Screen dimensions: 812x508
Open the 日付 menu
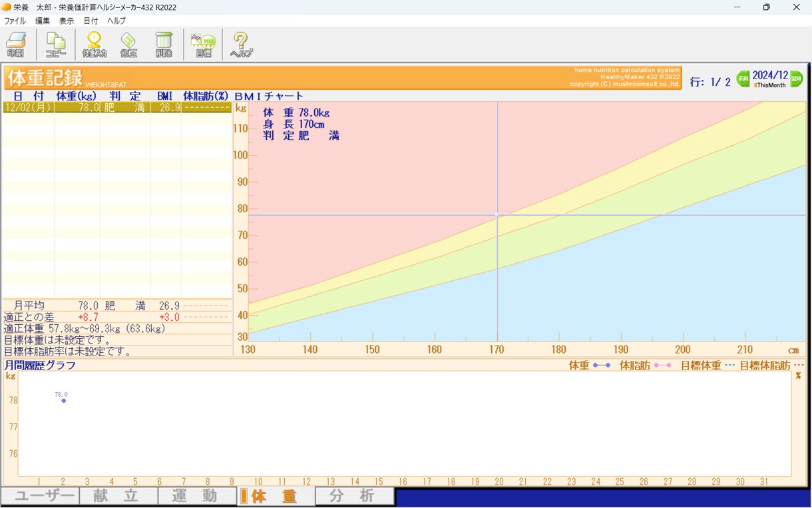point(91,21)
